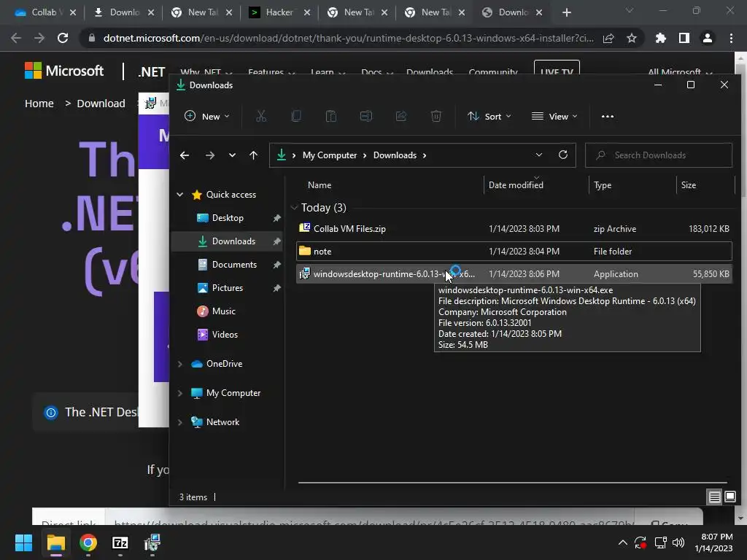Open Chrome profile avatar
The width and height of the screenshot is (747, 560).
pos(708,38)
